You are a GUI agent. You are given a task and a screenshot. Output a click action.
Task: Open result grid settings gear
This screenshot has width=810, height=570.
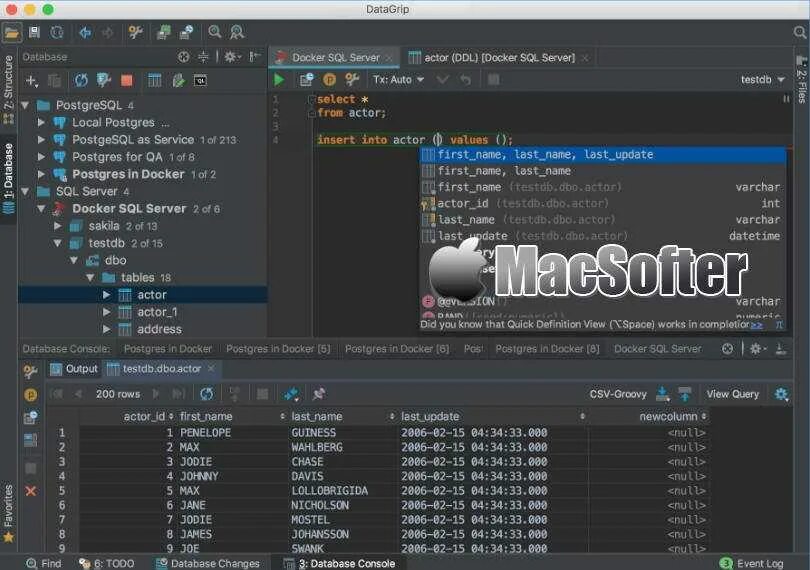pyautogui.click(x=781, y=394)
